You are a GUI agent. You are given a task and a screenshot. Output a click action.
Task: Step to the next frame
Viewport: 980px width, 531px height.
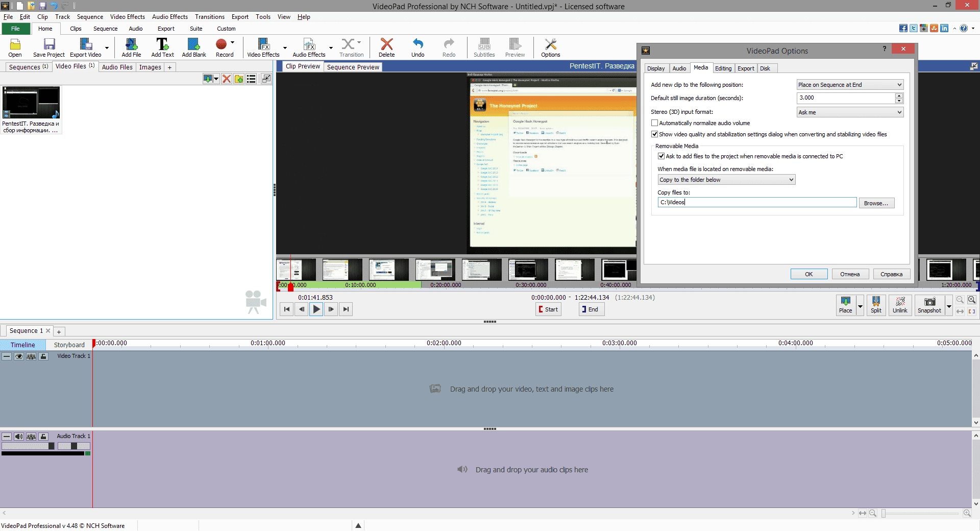331,309
